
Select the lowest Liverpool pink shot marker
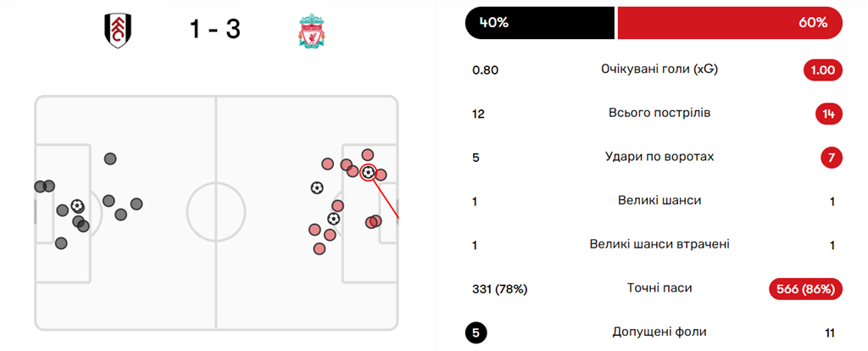tap(319, 248)
